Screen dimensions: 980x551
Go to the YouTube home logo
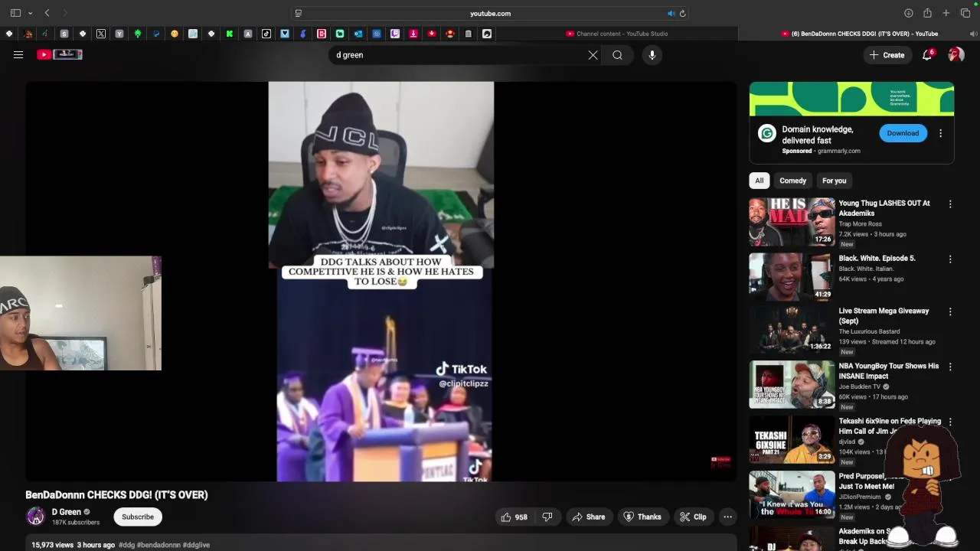(60, 54)
